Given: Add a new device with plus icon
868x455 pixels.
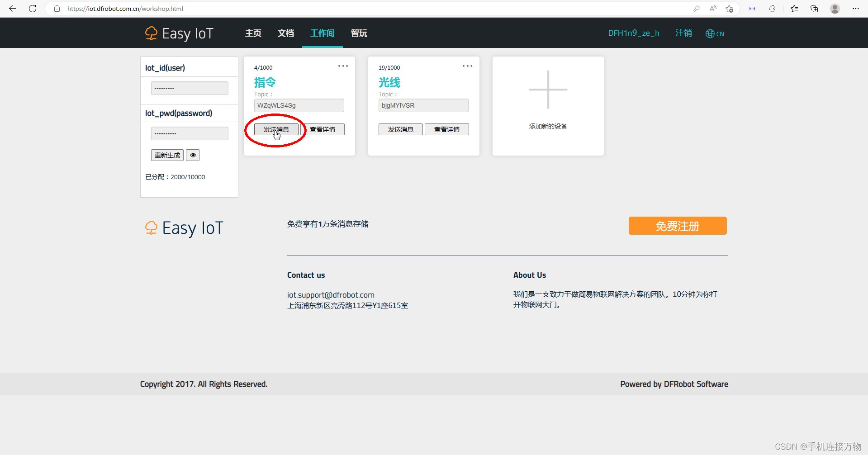Looking at the screenshot, I should (548, 90).
